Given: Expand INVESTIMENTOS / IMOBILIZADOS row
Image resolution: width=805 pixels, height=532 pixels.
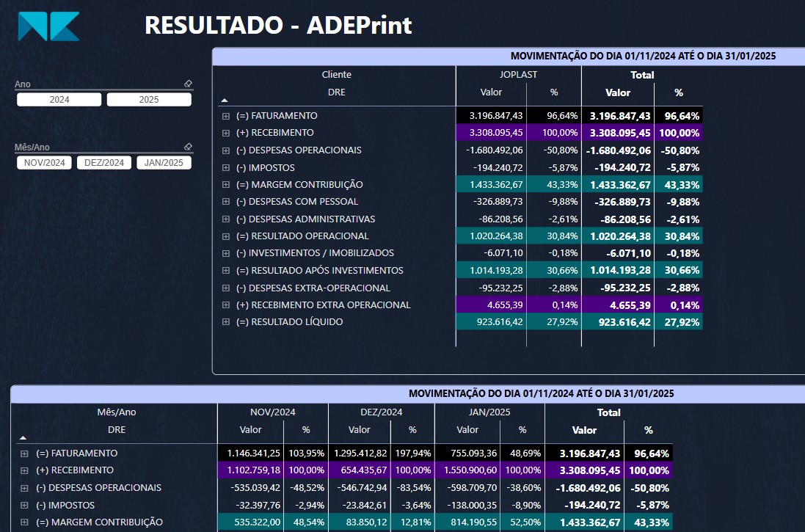Looking at the screenshot, I should coord(225,253).
